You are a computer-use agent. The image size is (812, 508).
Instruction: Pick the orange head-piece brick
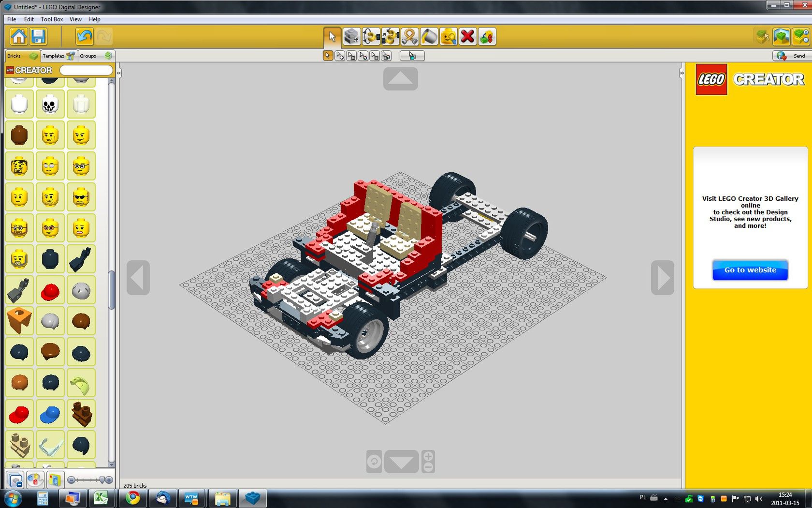click(19, 321)
